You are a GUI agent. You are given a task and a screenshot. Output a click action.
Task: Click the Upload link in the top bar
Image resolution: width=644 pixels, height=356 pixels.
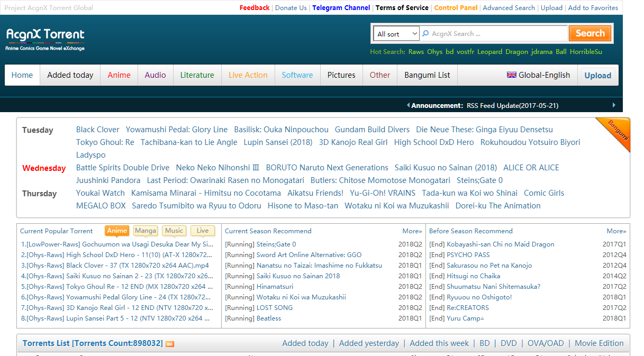tap(551, 8)
